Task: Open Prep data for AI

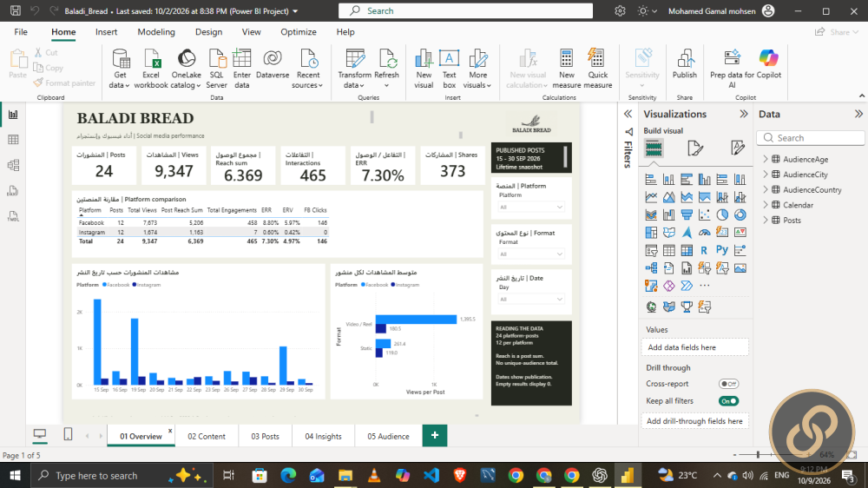Action: [x=732, y=69]
